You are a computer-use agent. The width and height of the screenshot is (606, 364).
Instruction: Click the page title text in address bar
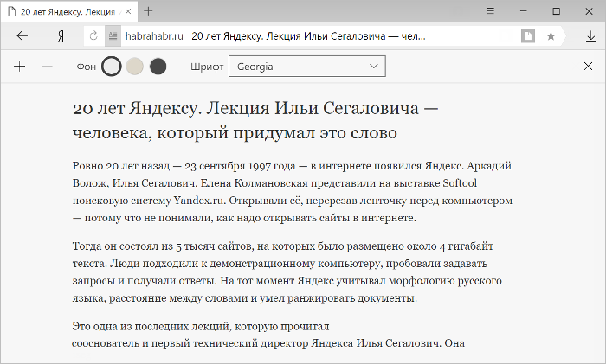pyautogui.click(x=308, y=36)
